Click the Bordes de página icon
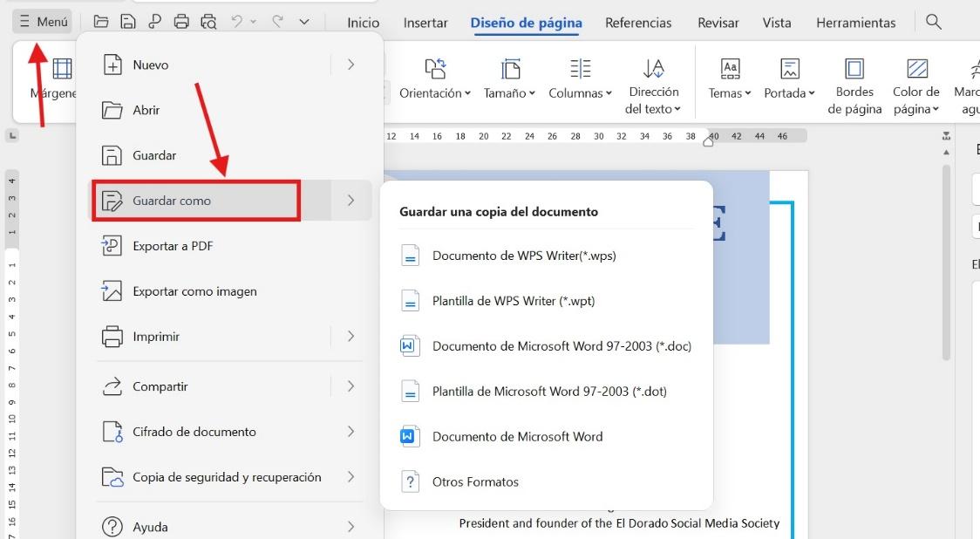Viewport: 980px width, 539px height. click(x=854, y=82)
